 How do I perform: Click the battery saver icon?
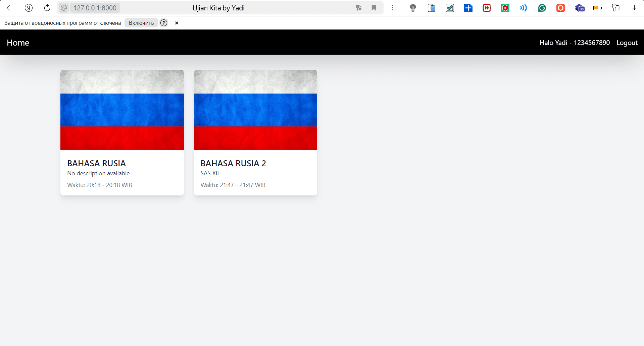[597, 8]
